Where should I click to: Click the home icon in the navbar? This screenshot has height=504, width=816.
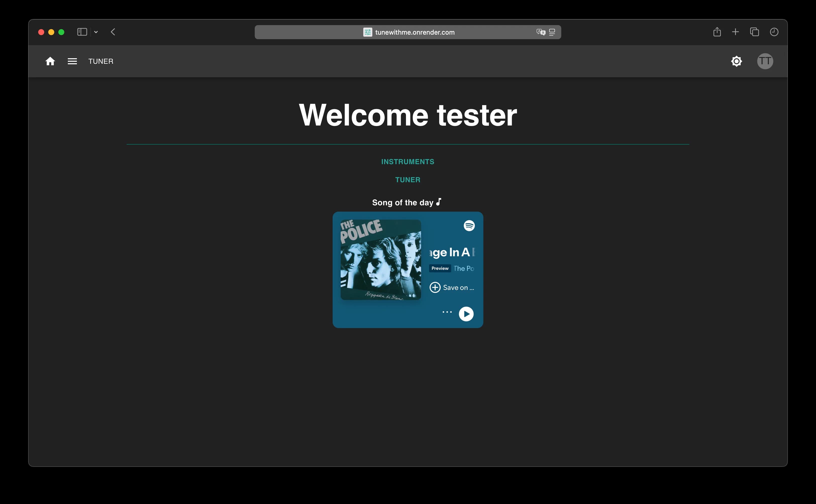click(50, 61)
